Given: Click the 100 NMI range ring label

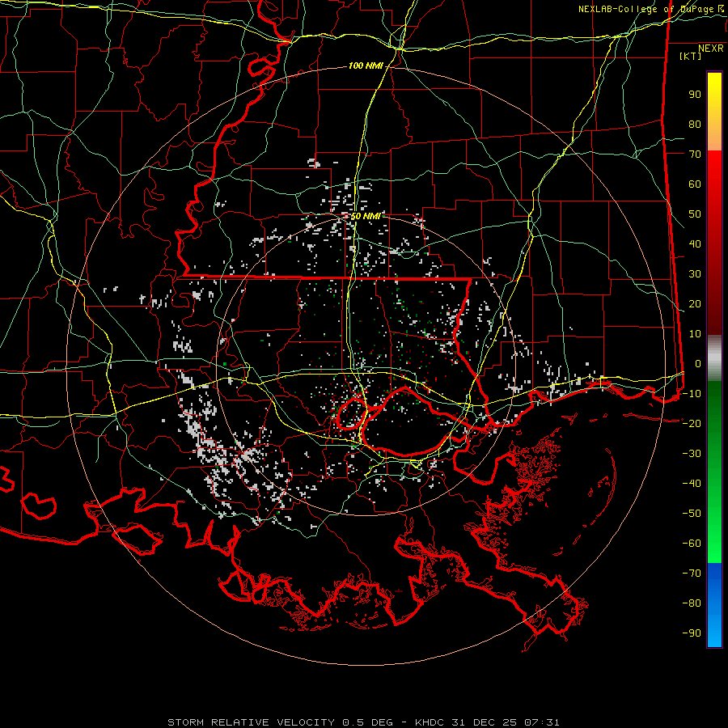Looking at the screenshot, I should (x=366, y=66).
